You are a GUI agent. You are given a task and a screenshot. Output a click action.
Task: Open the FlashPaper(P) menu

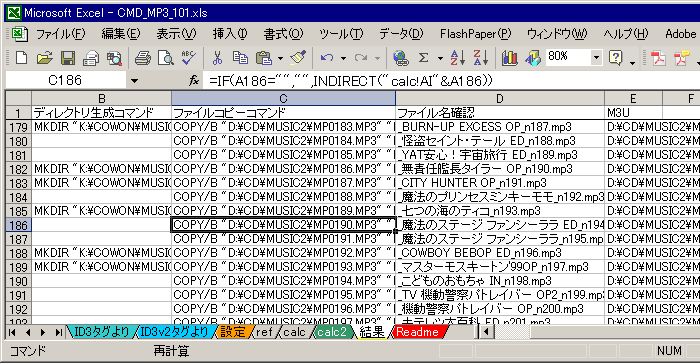pyautogui.click(x=475, y=34)
